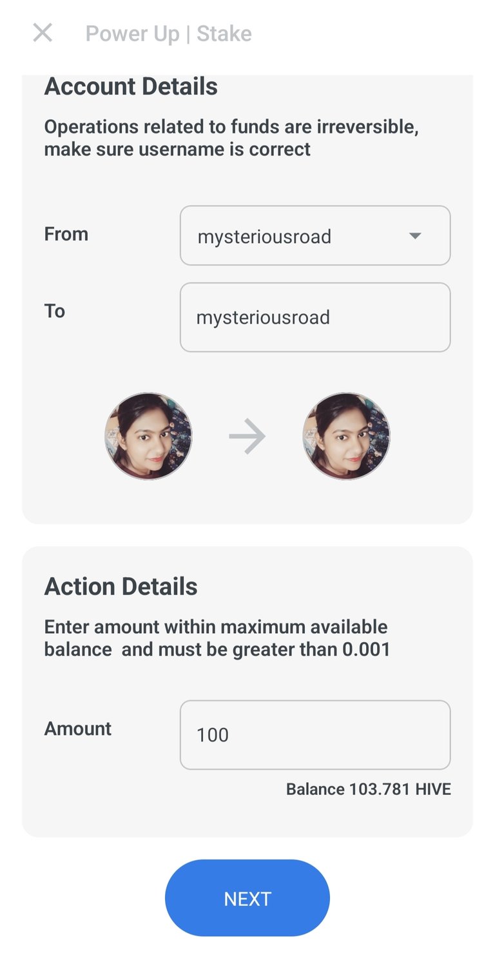
Task: Click the To label
Action: [55, 311]
